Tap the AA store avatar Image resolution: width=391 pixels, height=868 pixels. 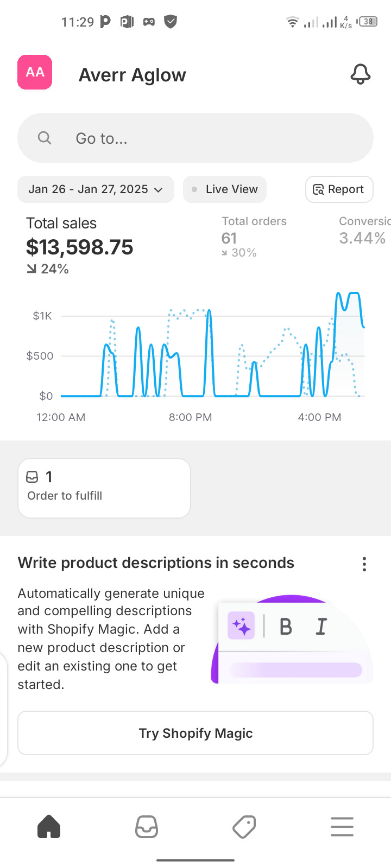point(35,72)
